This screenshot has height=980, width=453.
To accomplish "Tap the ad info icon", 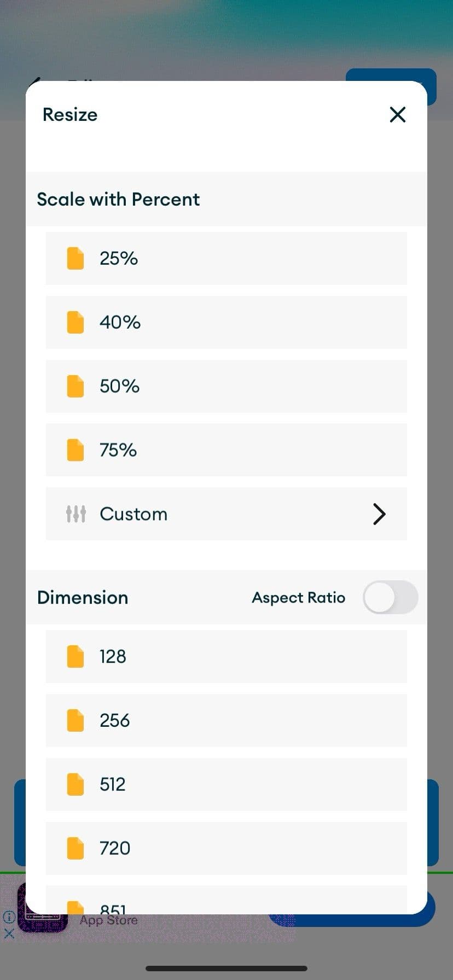I will click(9, 917).
